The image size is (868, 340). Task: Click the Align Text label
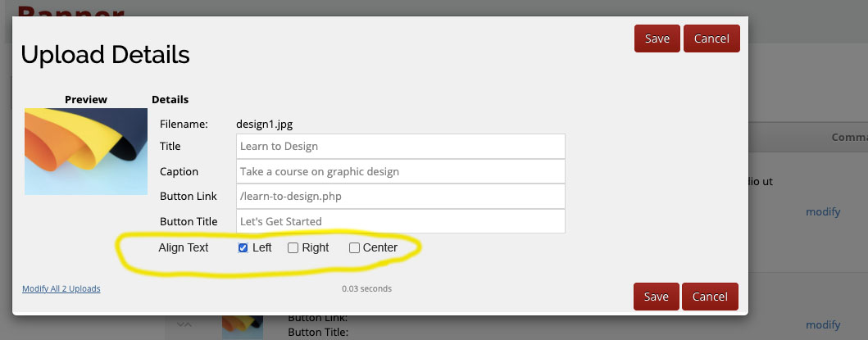click(184, 247)
